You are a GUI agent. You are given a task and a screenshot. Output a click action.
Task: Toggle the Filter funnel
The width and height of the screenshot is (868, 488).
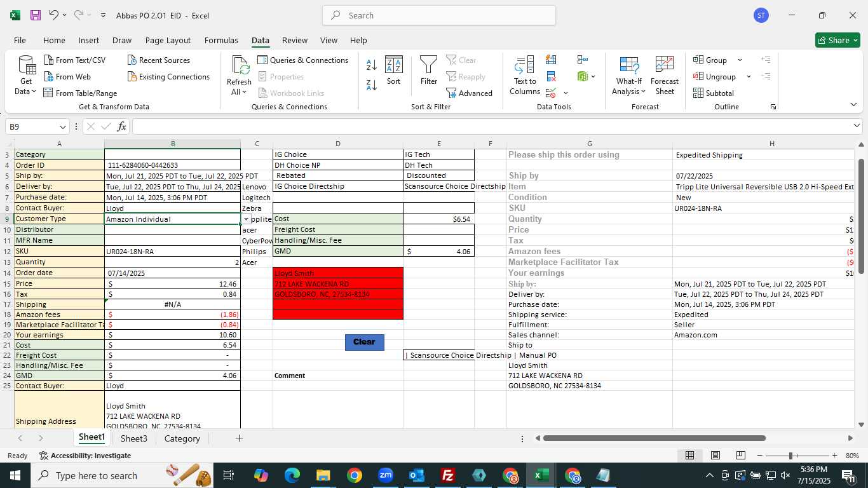[429, 71]
